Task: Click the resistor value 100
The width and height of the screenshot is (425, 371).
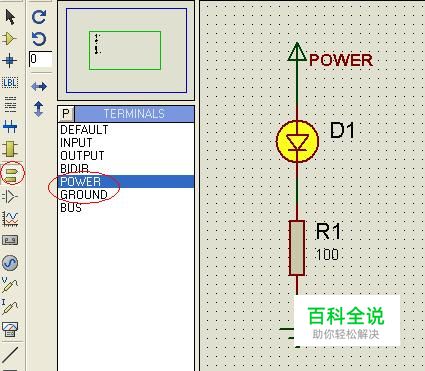Action: click(x=327, y=255)
